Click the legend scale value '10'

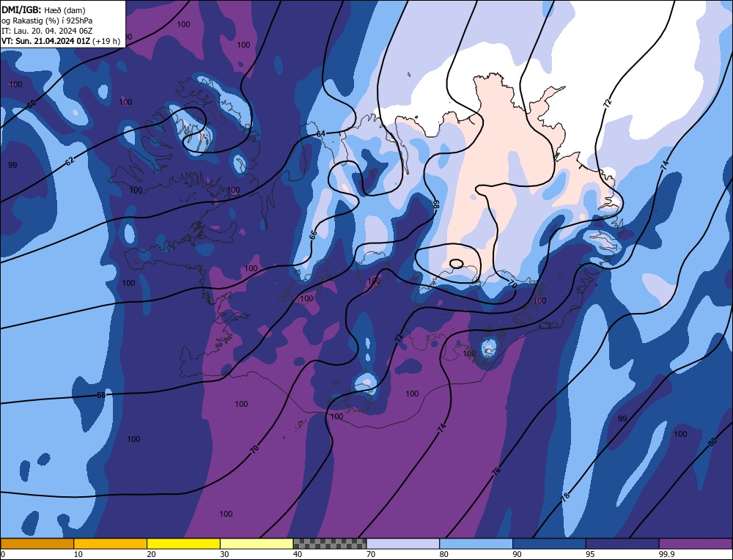click(x=78, y=554)
